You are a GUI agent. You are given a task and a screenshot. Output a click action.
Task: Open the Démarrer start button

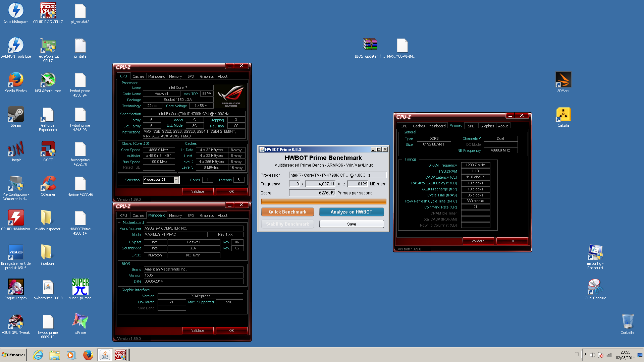[x=13, y=355]
